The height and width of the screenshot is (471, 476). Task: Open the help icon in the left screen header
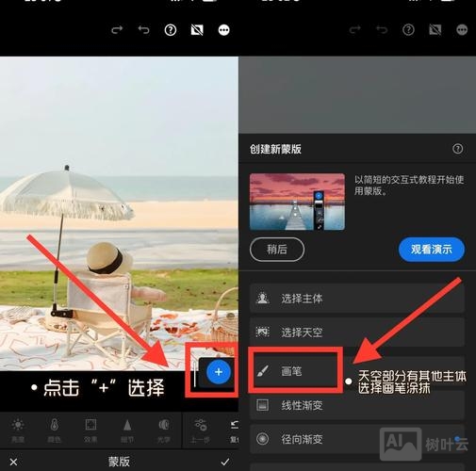pos(171,30)
